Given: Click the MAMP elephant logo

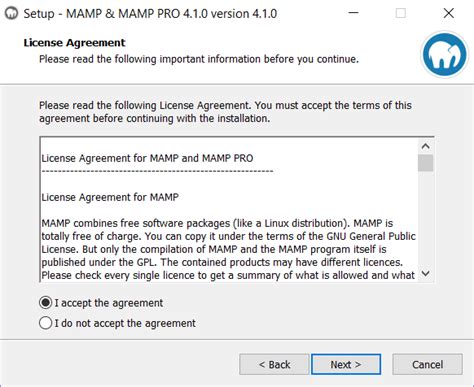Looking at the screenshot, I should pyautogui.click(x=444, y=54).
